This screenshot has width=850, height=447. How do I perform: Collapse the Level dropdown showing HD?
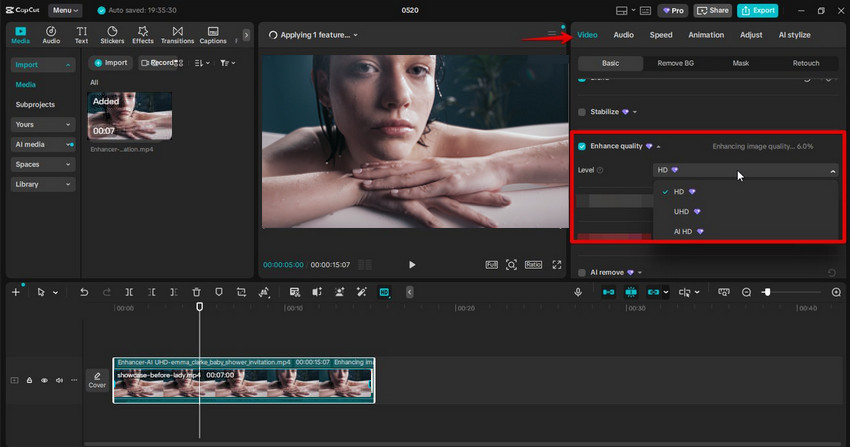[x=746, y=170]
